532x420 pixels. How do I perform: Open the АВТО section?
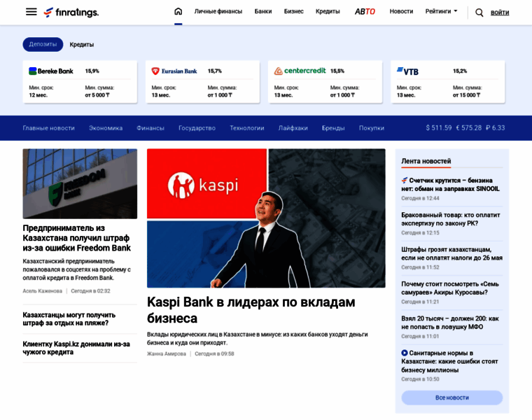(x=365, y=12)
